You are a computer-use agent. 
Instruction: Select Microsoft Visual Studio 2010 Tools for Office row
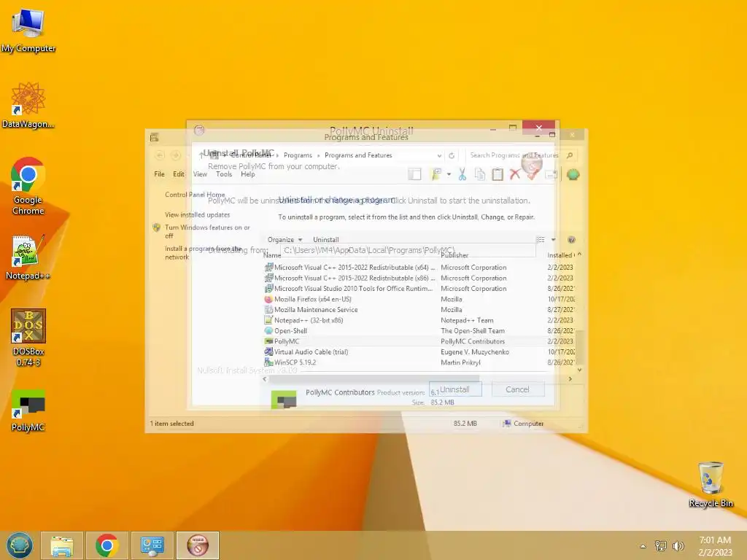(419, 289)
